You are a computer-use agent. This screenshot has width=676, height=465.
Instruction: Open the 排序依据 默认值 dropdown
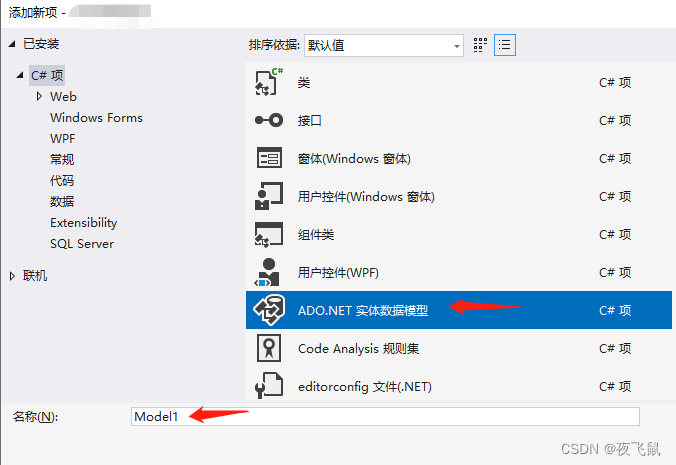click(x=384, y=45)
